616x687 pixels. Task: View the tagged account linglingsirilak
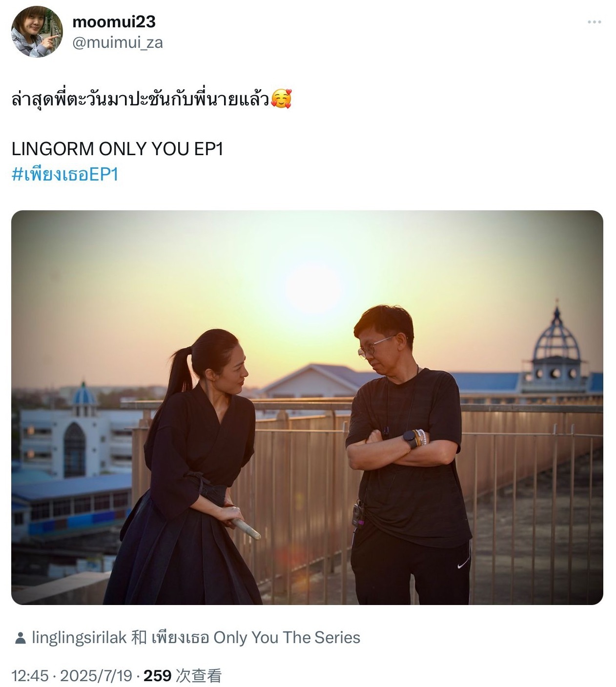[79, 637]
